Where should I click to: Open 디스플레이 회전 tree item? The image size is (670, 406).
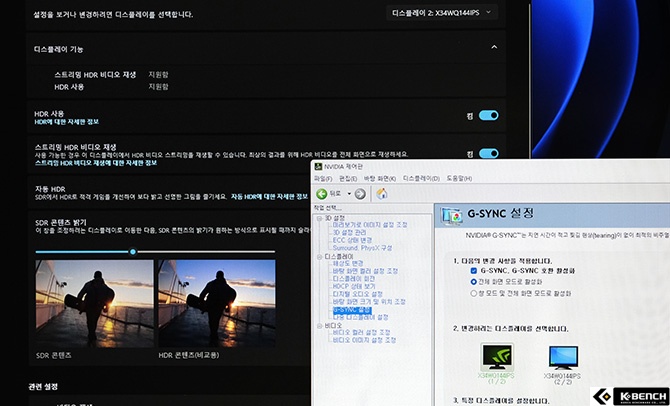point(354,279)
